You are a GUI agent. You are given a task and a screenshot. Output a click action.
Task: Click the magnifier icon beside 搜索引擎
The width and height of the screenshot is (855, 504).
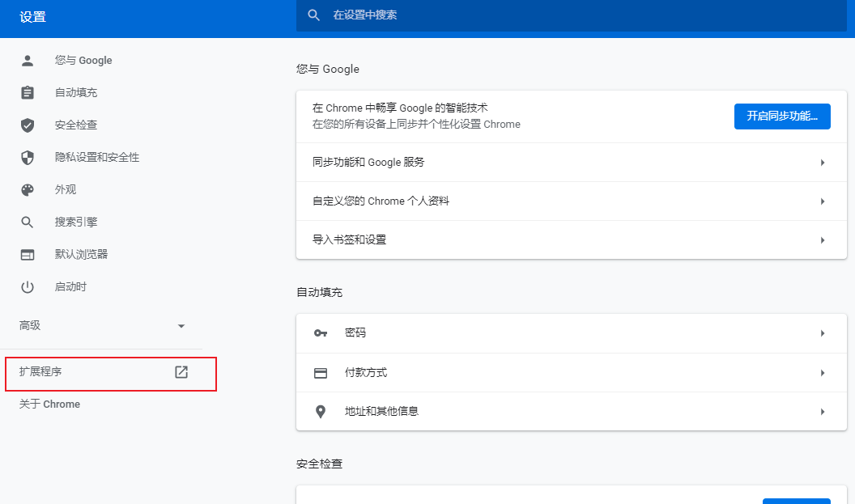coord(28,222)
